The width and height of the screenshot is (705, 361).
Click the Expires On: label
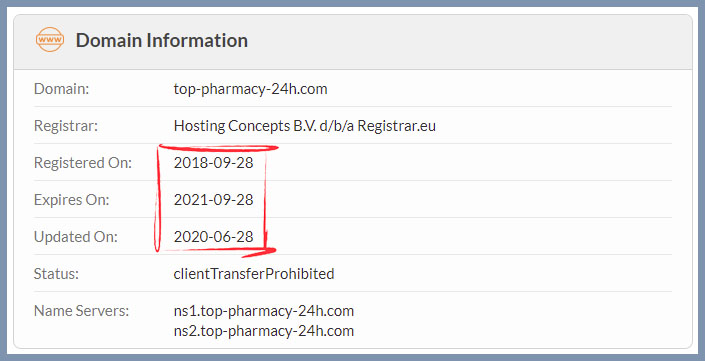point(71,200)
